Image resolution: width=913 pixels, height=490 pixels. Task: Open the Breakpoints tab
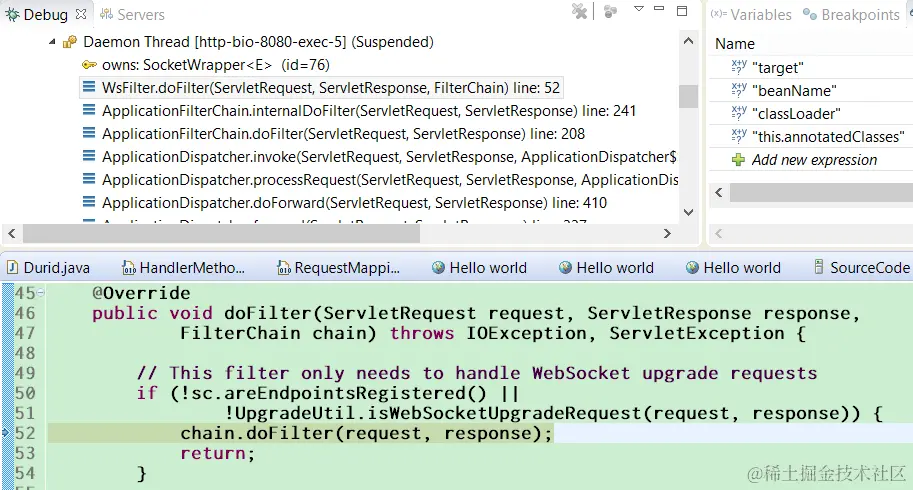(x=851, y=15)
